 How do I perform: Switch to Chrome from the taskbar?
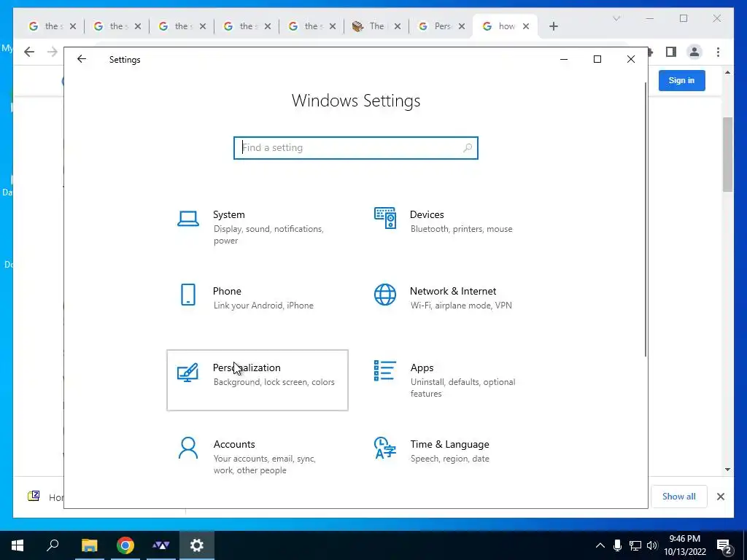tap(125, 545)
